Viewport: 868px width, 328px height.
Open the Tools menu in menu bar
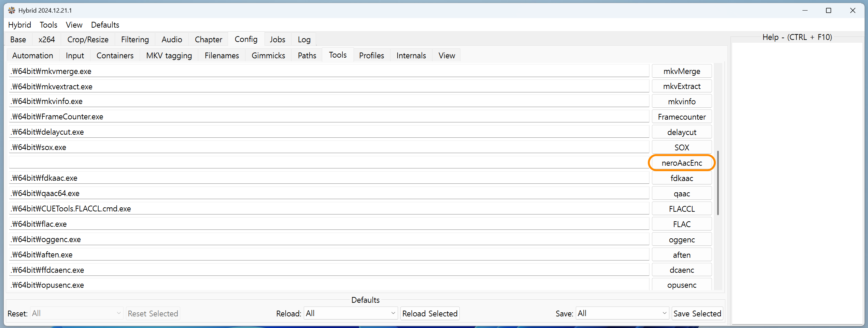[48, 25]
